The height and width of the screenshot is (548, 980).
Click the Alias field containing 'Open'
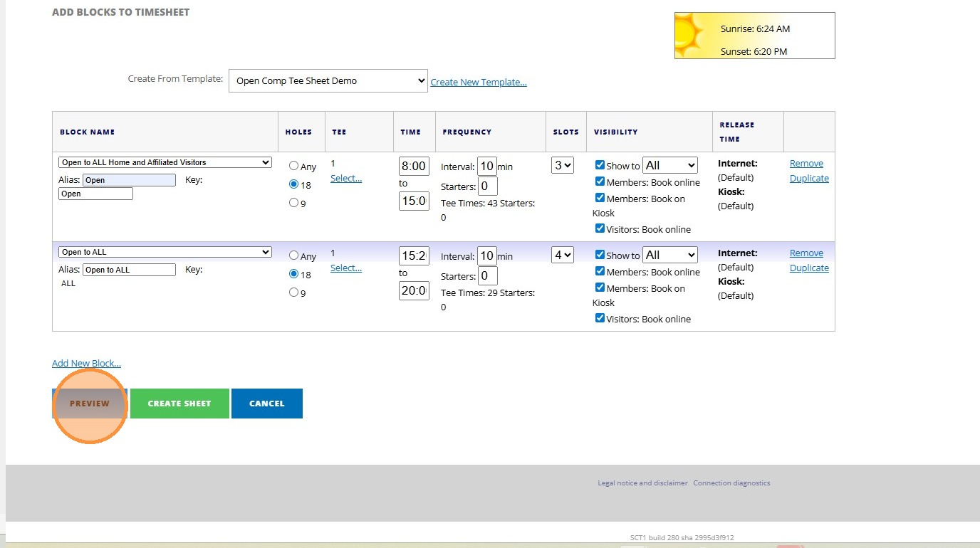point(129,180)
